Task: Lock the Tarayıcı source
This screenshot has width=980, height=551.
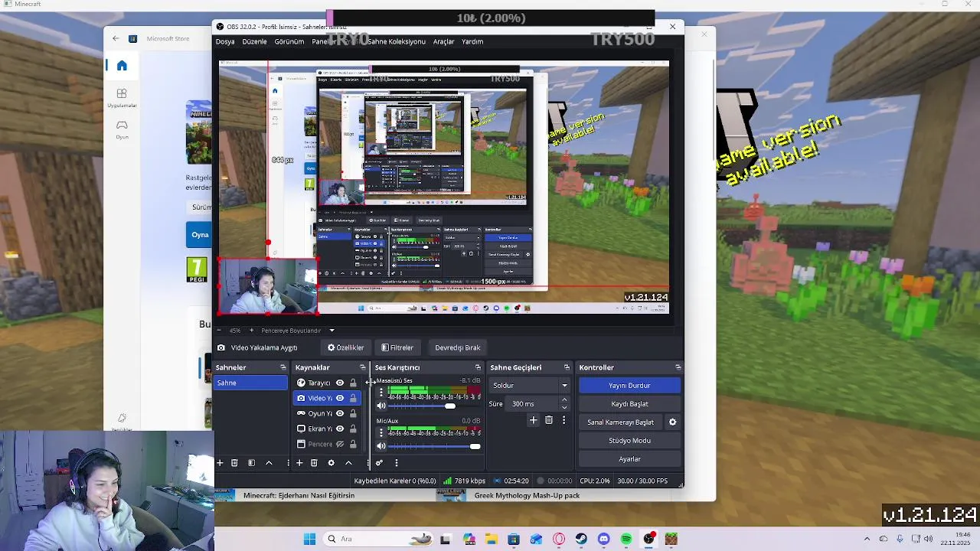Action: pos(353,383)
